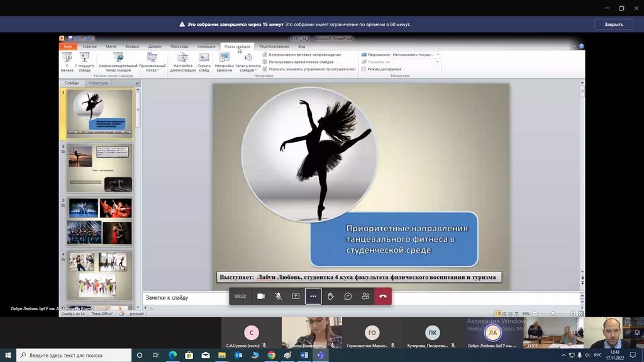Click Закрыть on the meeting notification banner
The height and width of the screenshot is (362, 644).
613,25
